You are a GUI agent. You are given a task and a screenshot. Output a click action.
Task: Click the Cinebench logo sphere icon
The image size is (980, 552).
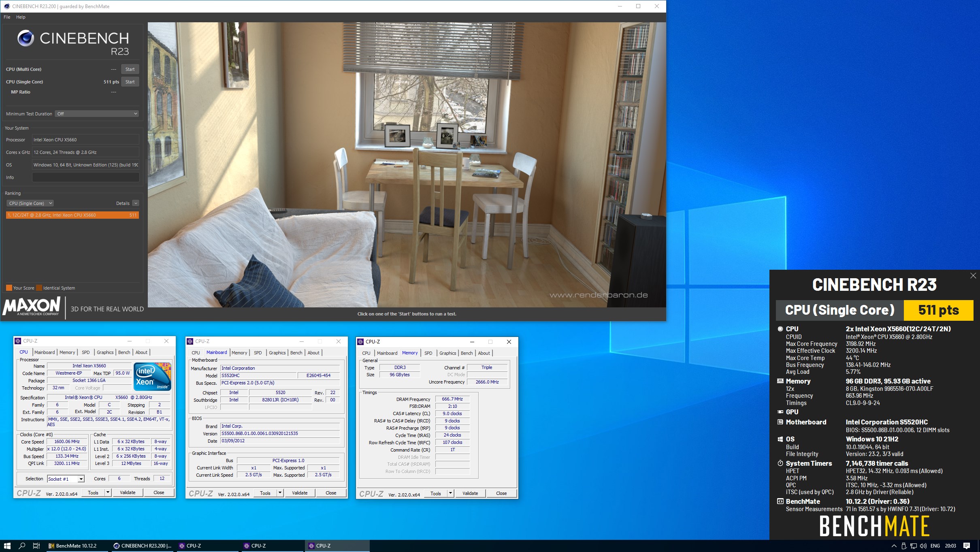[26, 38]
